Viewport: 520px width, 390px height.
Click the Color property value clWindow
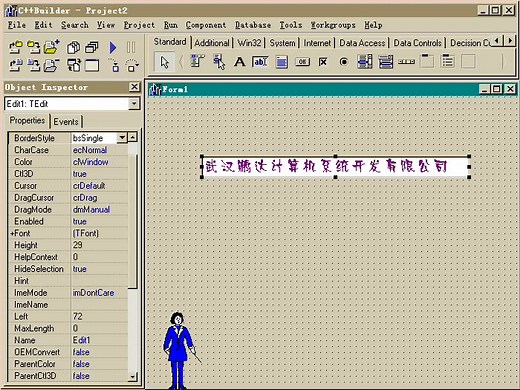(x=99, y=162)
